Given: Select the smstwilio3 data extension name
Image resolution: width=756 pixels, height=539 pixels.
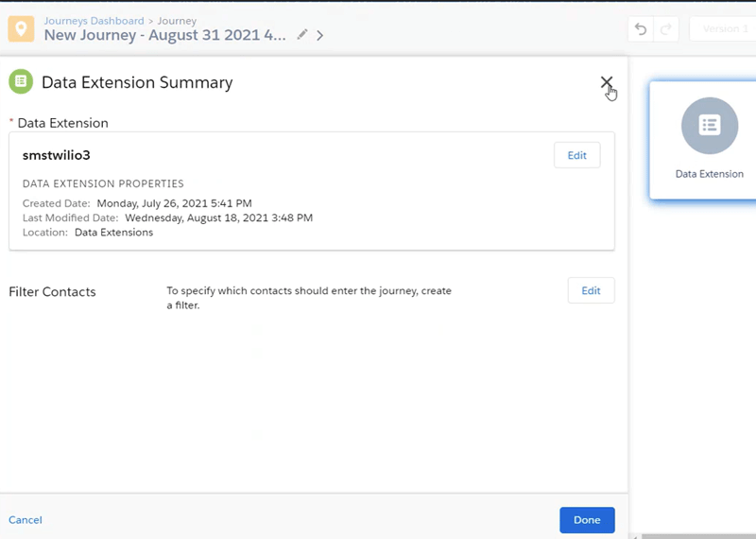Looking at the screenshot, I should 56,155.
